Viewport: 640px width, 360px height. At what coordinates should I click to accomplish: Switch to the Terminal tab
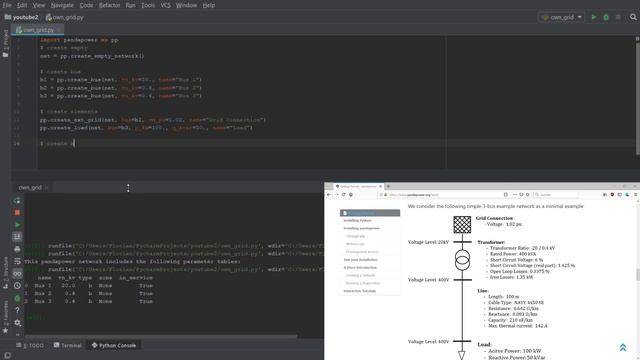[x=67, y=345]
